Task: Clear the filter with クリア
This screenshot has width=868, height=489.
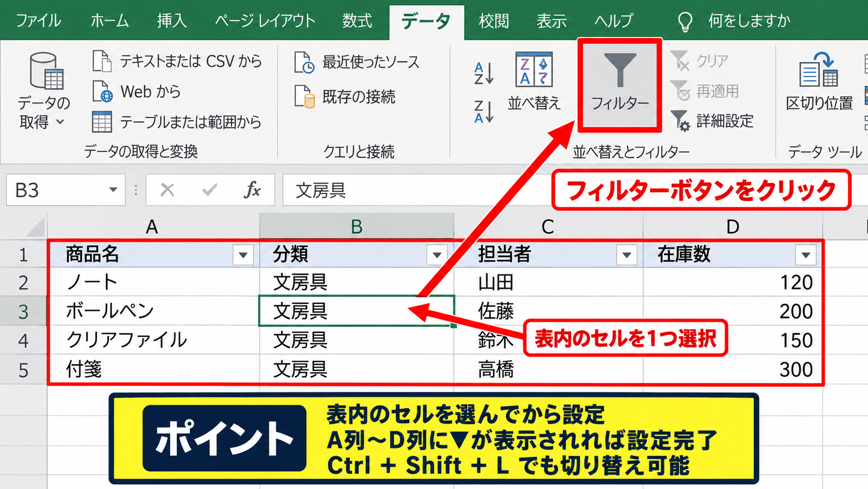Action: [700, 61]
